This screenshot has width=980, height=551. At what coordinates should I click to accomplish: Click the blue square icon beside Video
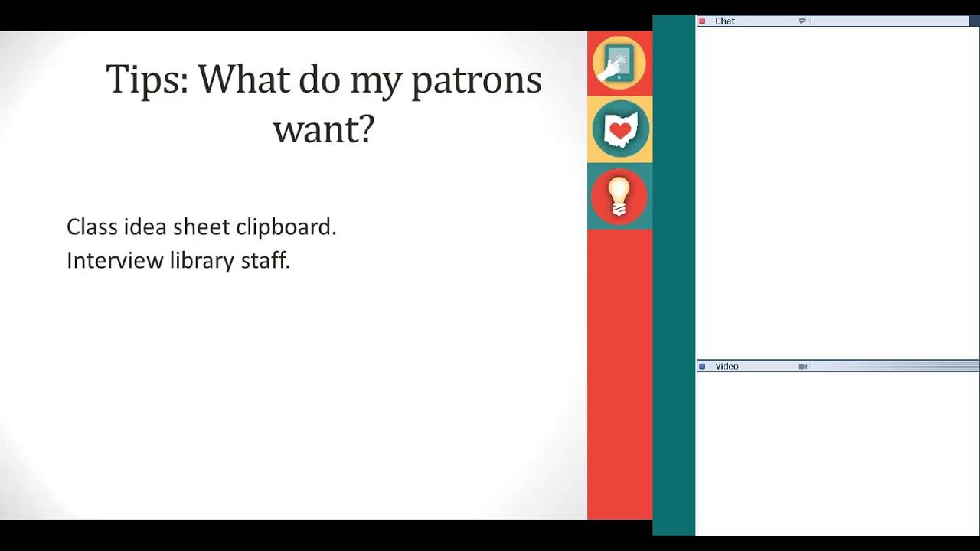tap(702, 367)
